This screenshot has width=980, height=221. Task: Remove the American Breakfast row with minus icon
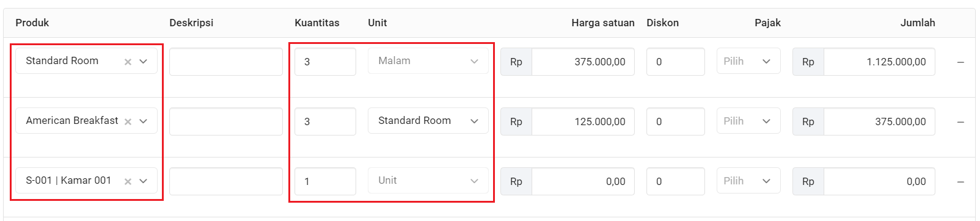[960, 122]
